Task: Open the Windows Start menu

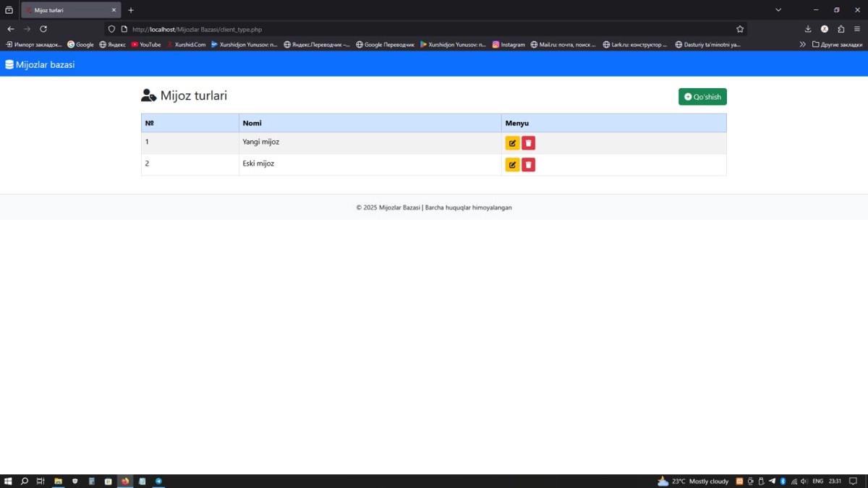Action: coord(9,481)
